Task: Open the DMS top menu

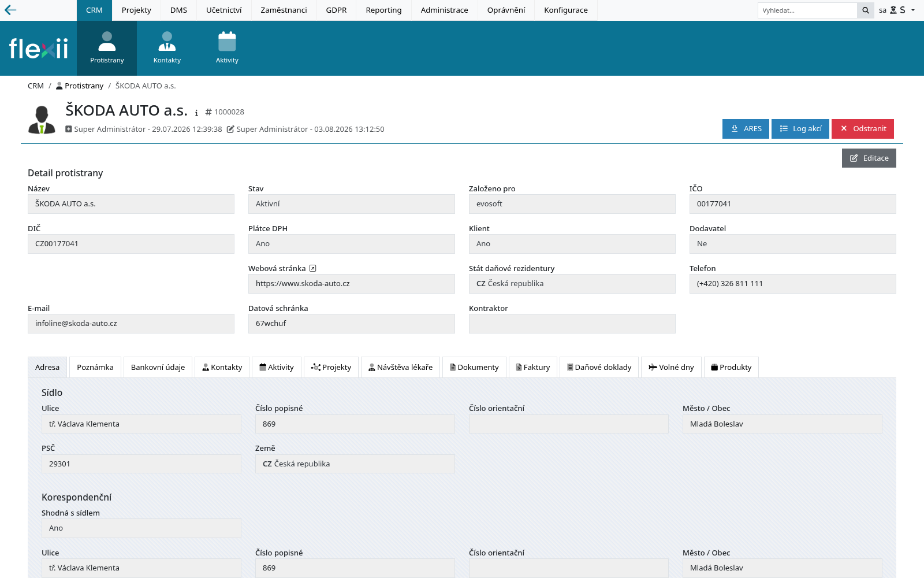Action: tap(178, 10)
